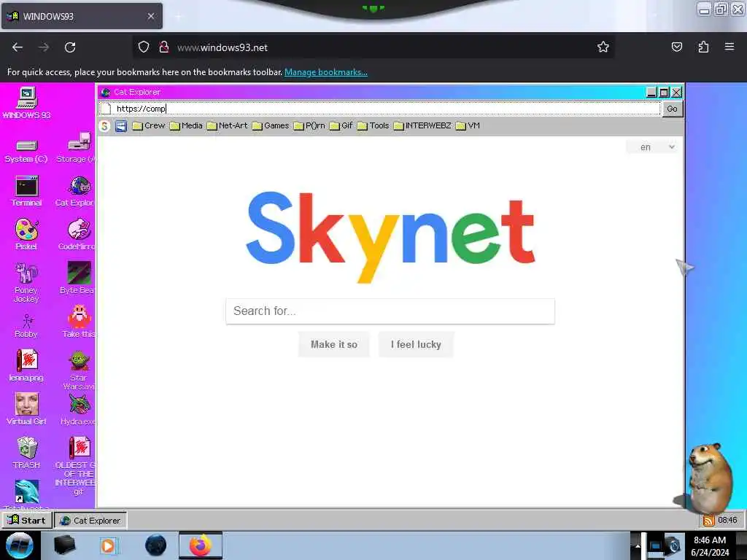Viewport: 747px width, 560px height.
Task: Open media player icon on host taskbar
Action: pos(108,545)
